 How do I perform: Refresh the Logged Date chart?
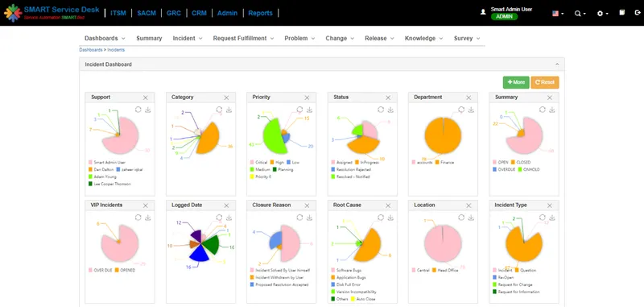coord(219,218)
